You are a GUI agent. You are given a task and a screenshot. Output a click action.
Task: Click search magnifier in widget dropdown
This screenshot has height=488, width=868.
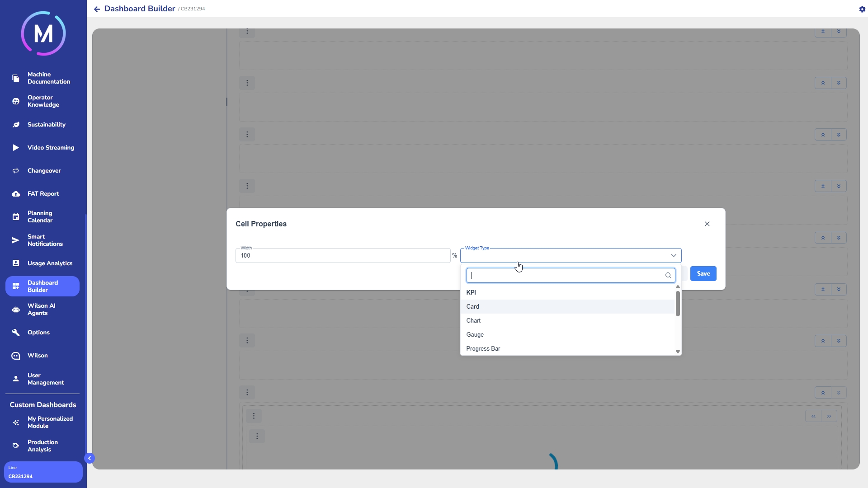(x=668, y=276)
